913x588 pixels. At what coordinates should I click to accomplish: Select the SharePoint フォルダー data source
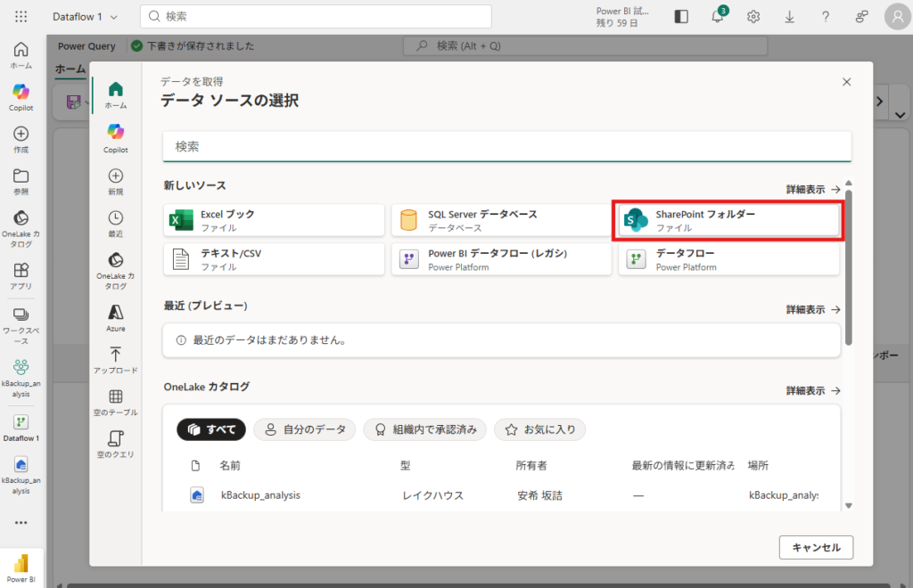point(728,221)
